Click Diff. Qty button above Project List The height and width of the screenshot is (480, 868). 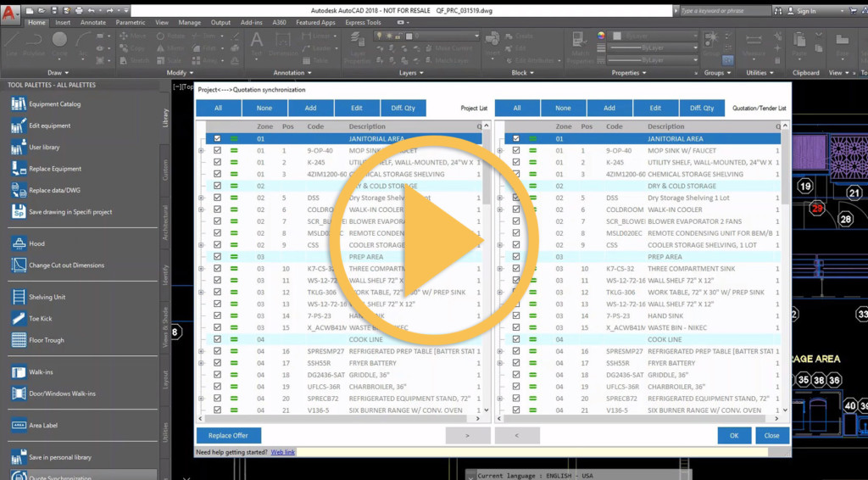point(403,109)
